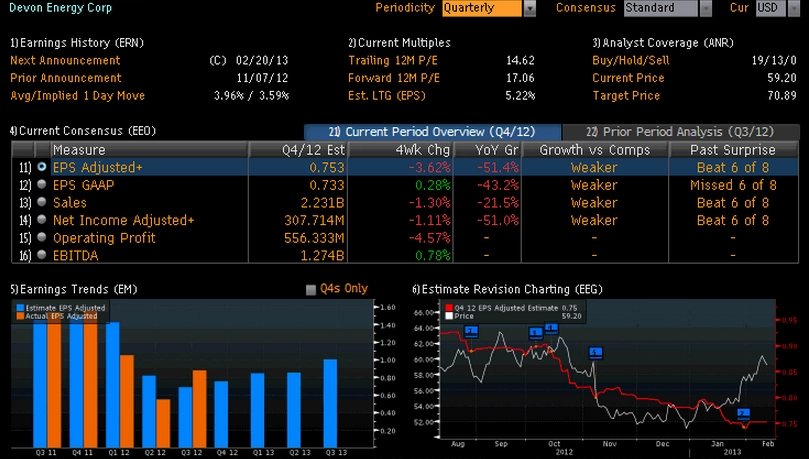The height and width of the screenshot is (459, 809).
Task: Select the Net Income Adjusted+ radio button
Action: point(42,219)
